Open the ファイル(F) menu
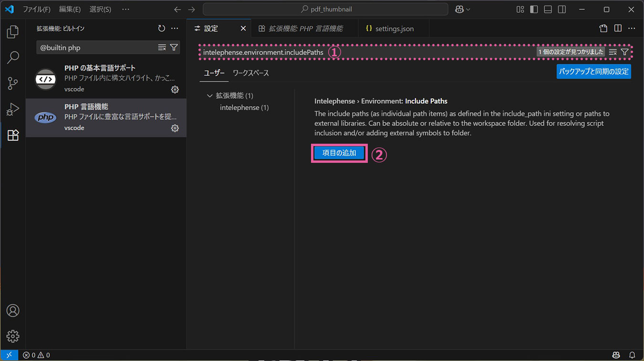Image resolution: width=644 pixels, height=361 pixels. click(x=37, y=9)
